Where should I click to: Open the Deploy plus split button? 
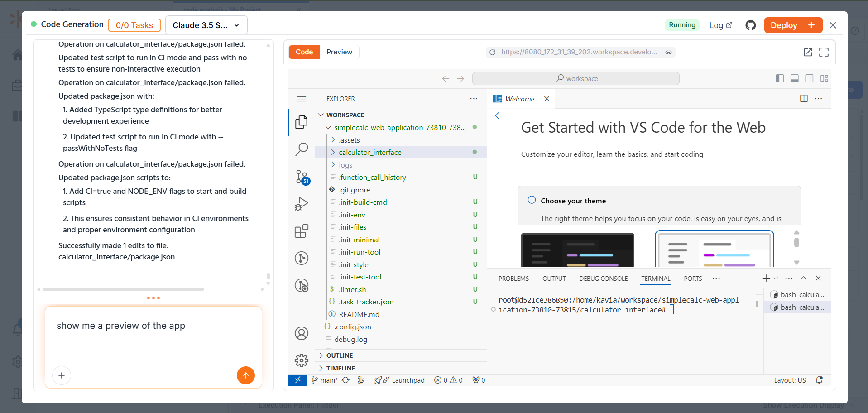pyautogui.click(x=812, y=25)
